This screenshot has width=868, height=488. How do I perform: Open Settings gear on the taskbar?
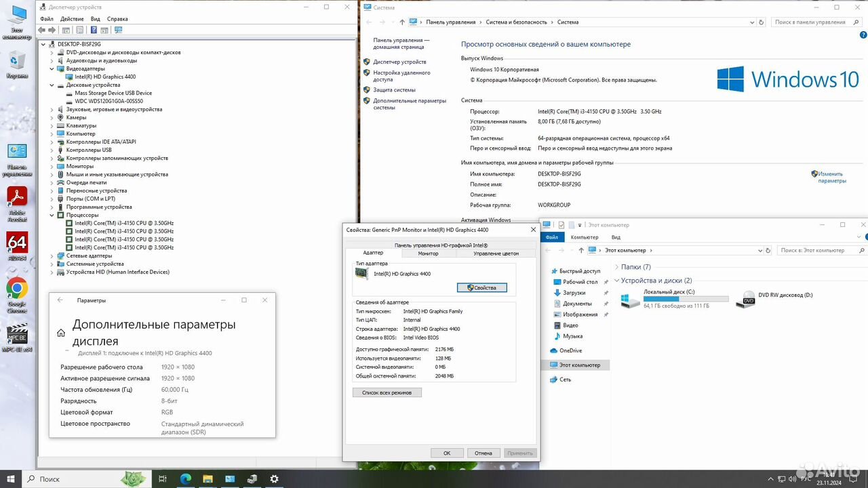274,479
